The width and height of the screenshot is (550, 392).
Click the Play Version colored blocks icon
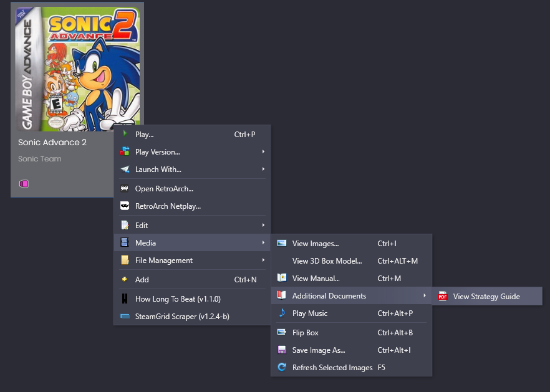click(125, 151)
